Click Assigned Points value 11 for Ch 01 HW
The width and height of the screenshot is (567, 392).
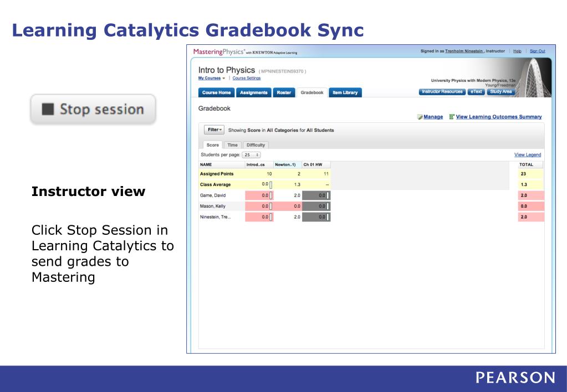click(x=326, y=174)
